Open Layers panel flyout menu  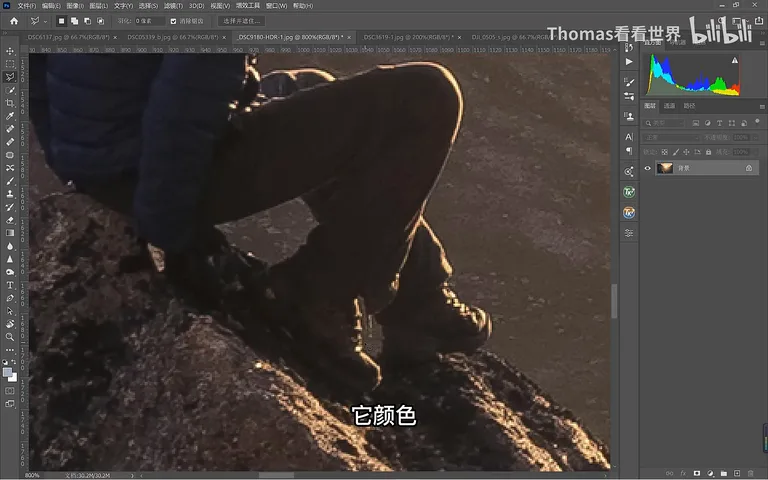pos(762,106)
